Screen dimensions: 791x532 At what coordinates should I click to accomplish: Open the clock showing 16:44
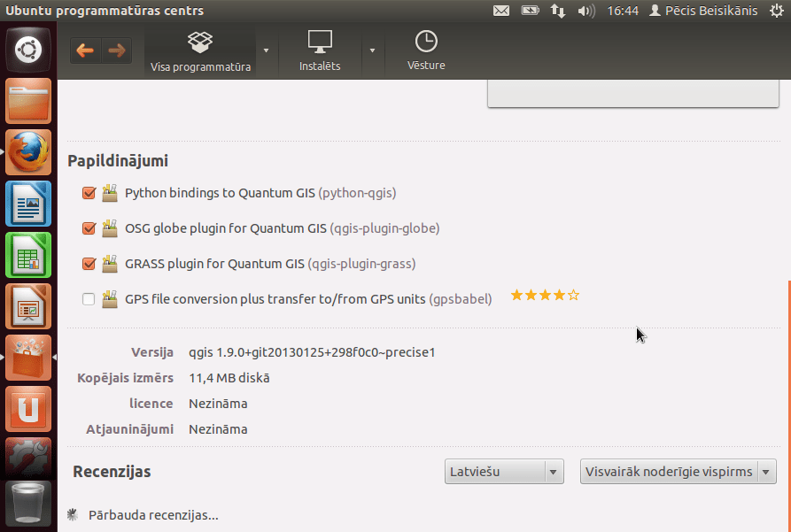pyautogui.click(x=623, y=11)
